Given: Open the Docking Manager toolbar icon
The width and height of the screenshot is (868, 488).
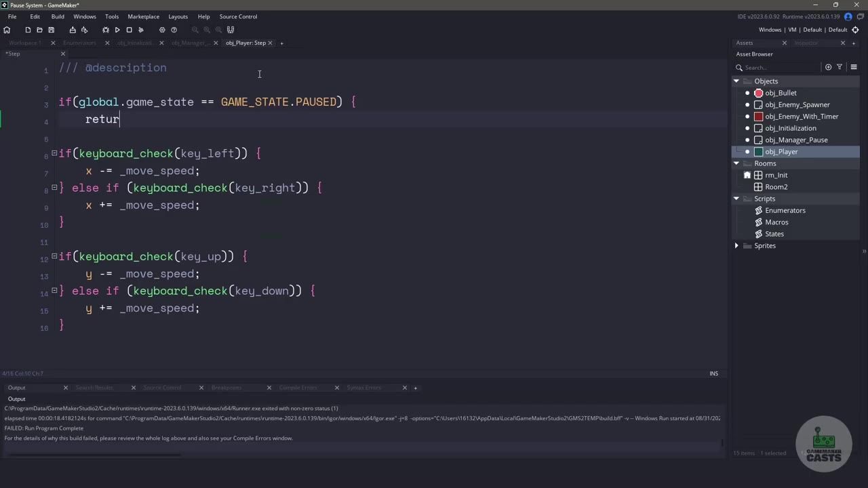Looking at the screenshot, I should tap(231, 30).
